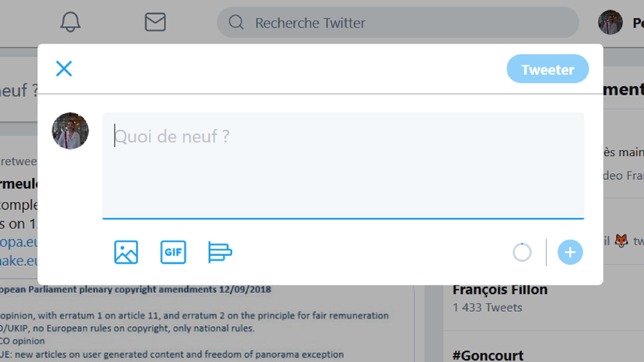Click the magnifying glass search icon
The height and width of the screenshot is (362, 644).
click(x=236, y=22)
